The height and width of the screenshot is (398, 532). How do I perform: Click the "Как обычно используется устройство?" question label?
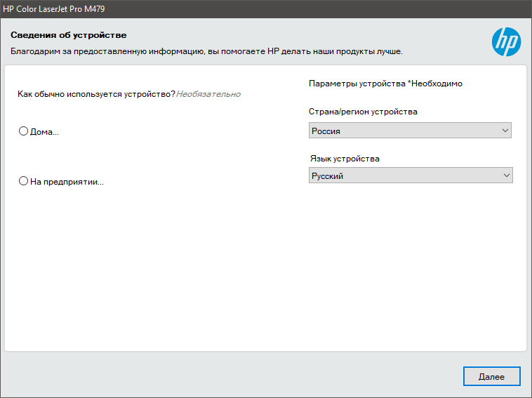pyautogui.click(x=96, y=94)
